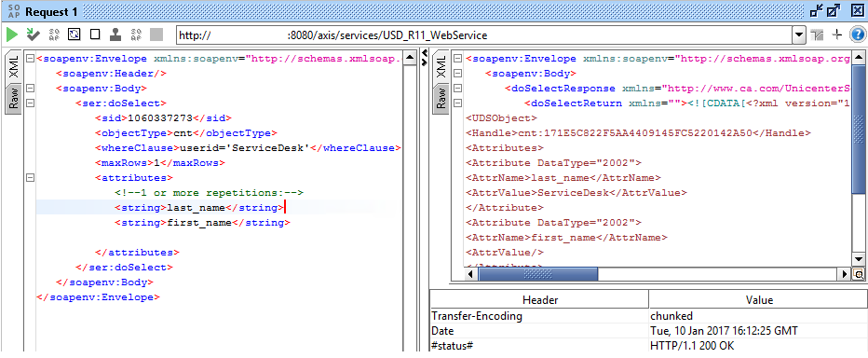Click the sid value 1060337273

coord(160,118)
